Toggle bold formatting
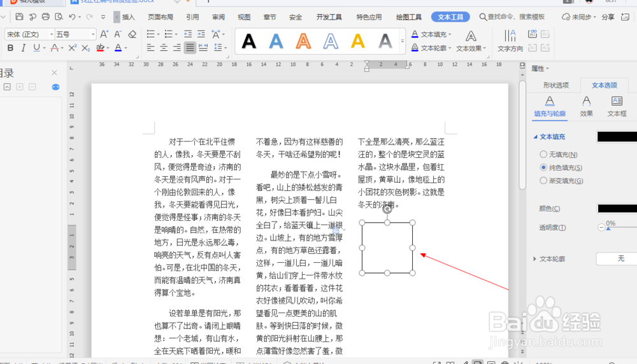Image resolution: width=637 pixels, height=364 pixels. pos(11,48)
